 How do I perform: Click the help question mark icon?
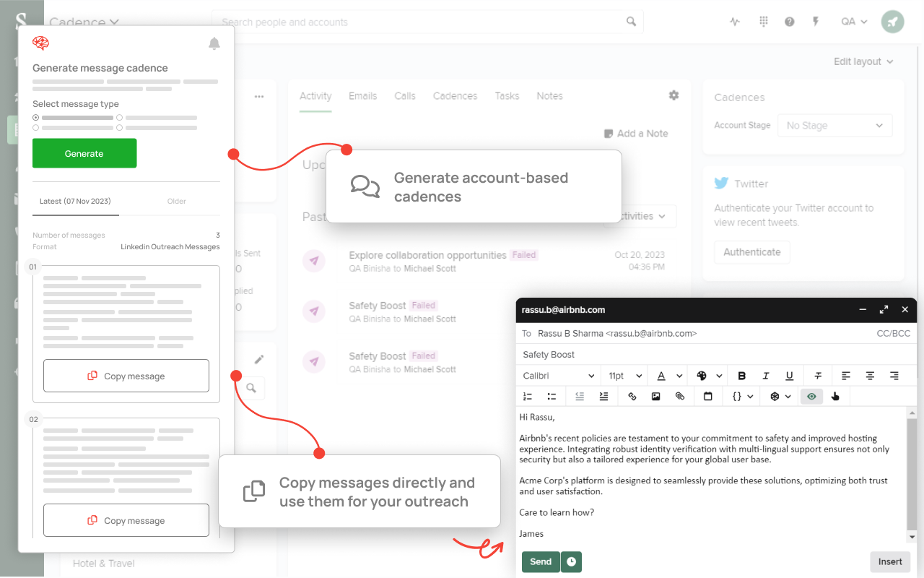(x=790, y=22)
